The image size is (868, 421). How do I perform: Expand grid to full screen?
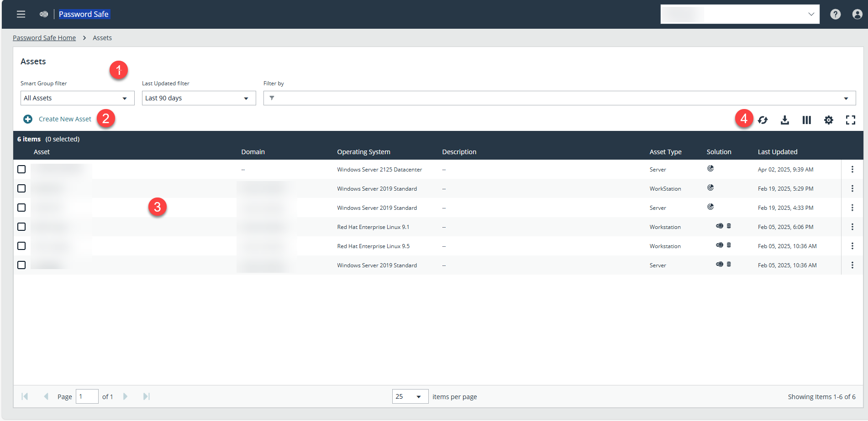click(x=851, y=120)
